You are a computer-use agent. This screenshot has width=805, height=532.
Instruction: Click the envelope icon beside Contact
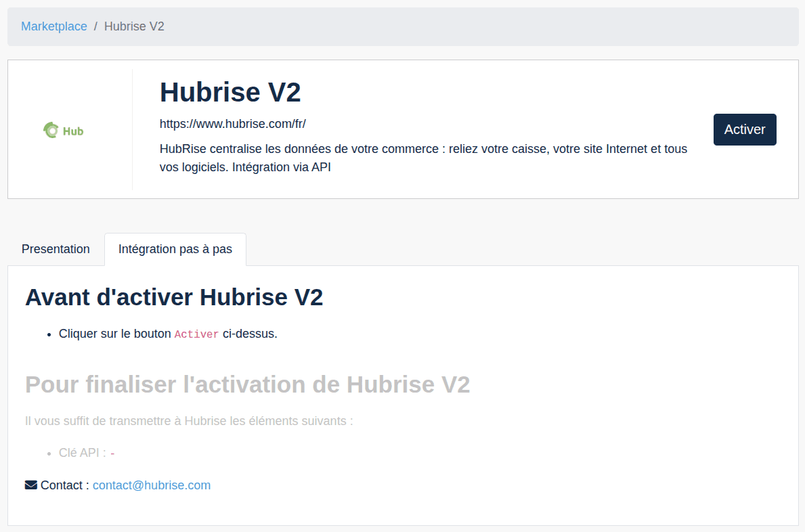coord(31,485)
